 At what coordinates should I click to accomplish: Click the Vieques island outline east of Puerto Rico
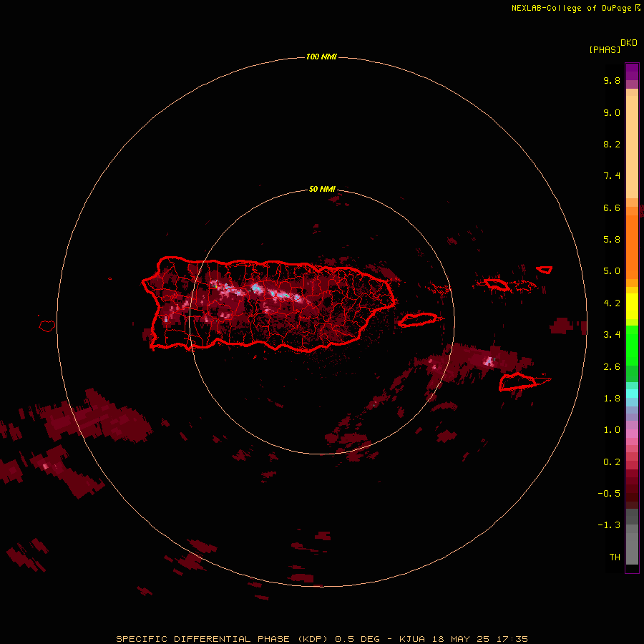click(418, 320)
